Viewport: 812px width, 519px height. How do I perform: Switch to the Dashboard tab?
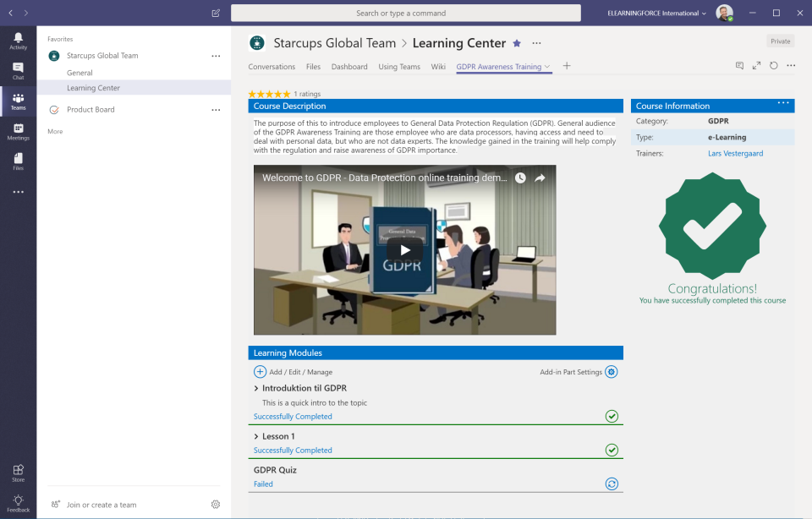(x=349, y=66)
